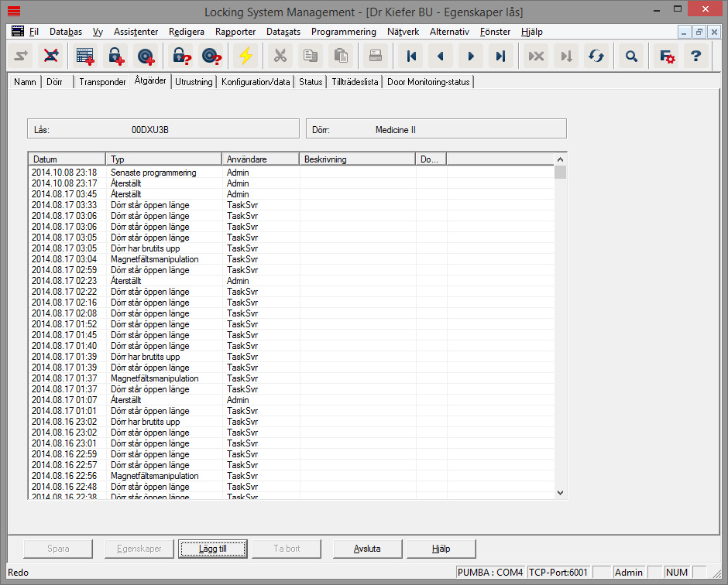Switch to the Transponder tab
The width and height of the screenshot is (728, 585).
click(102, 82)
